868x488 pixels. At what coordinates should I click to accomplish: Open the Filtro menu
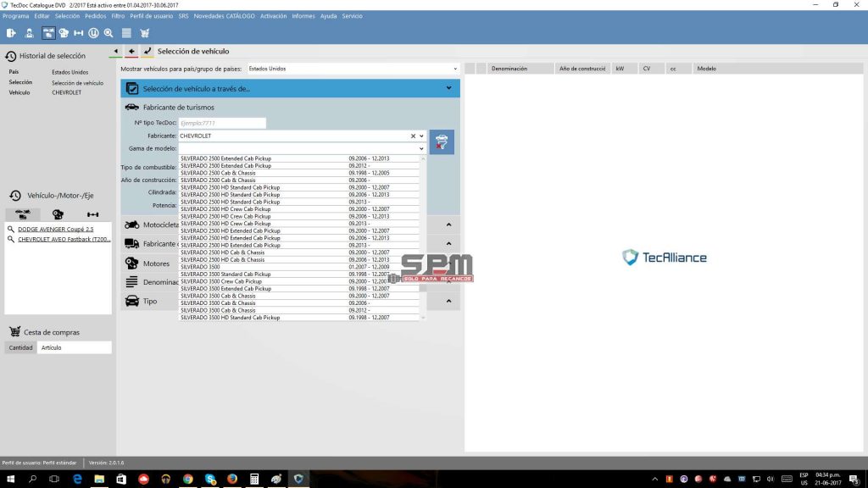click(x=118, y=16)
